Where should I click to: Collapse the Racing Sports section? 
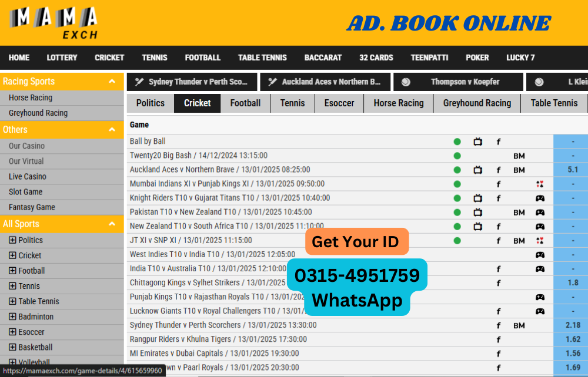pyautogui.click(x=112, y=81)
